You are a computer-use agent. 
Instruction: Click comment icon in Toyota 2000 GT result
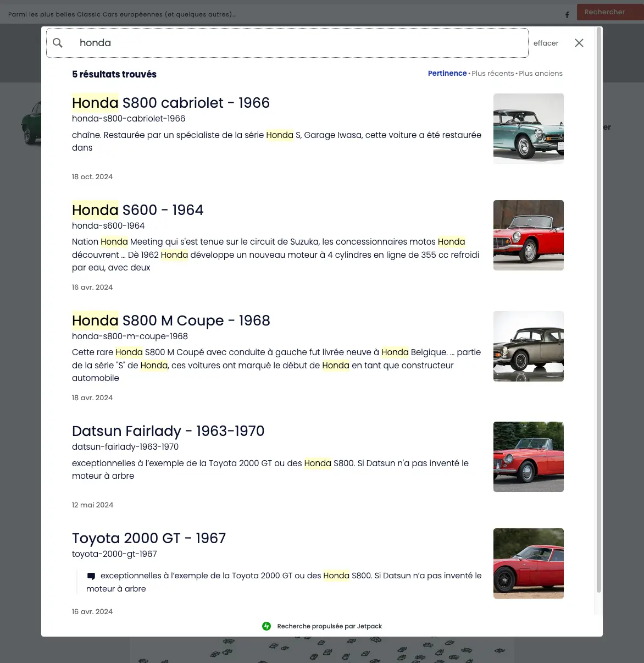coord(91,576)
